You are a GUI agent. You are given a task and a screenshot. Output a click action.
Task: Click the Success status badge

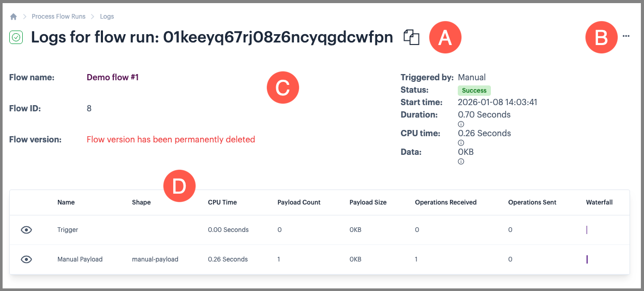474,91
